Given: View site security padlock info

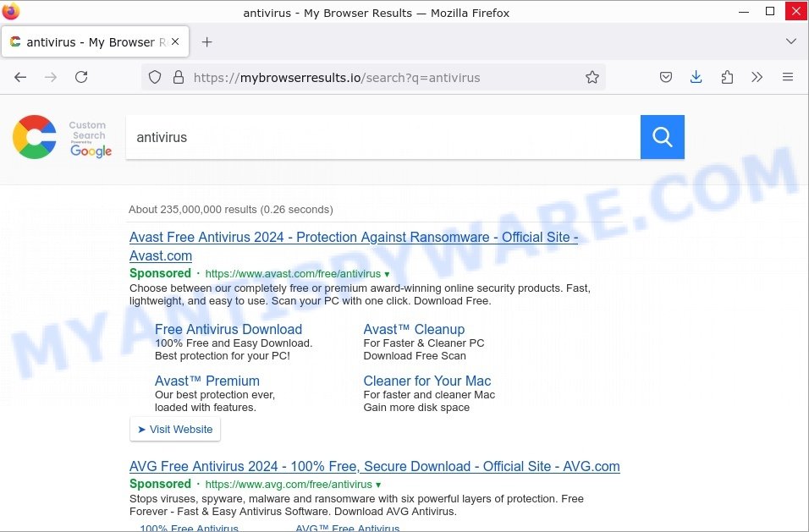Looking at the screenshot, I should click(x=179, y=77).
